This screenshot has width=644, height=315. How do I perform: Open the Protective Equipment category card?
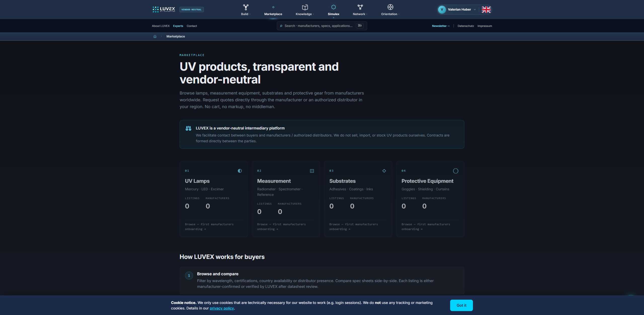[x=430, y=199]
